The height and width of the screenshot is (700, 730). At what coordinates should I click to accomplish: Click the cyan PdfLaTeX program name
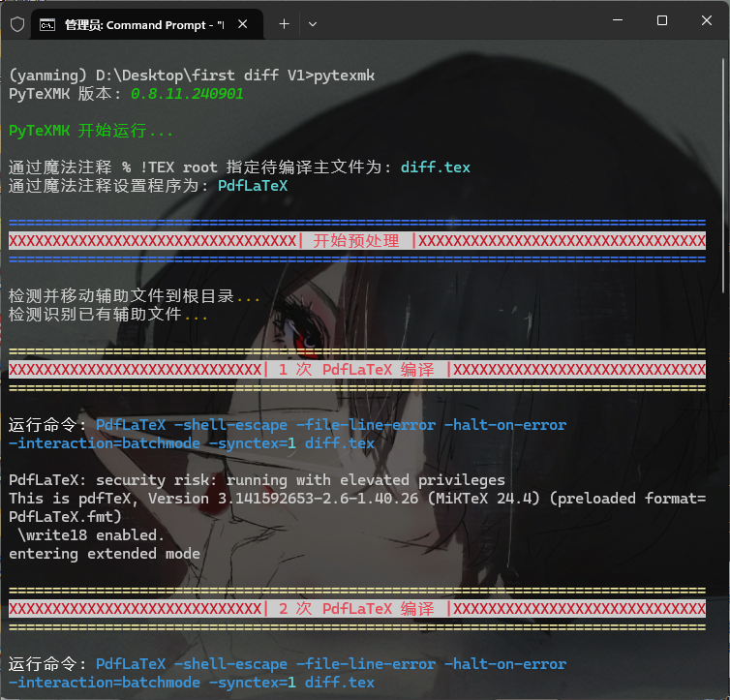point(253,186)
